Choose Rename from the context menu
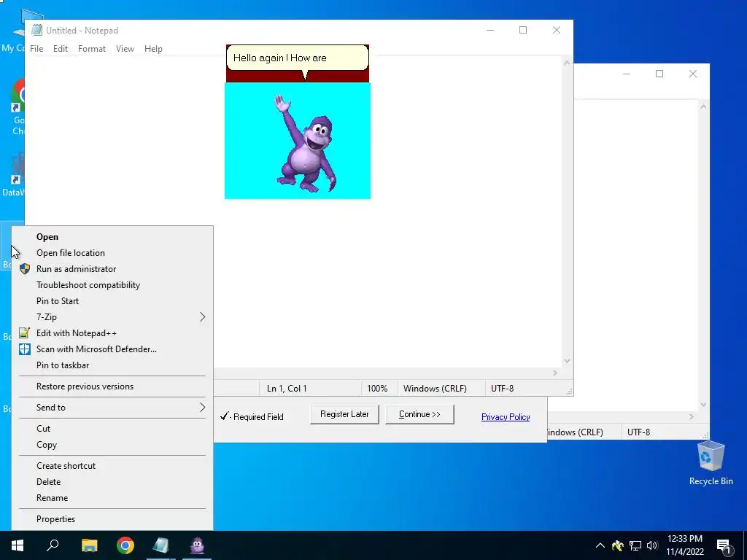Image resolution: width=747 pixels, height=560 pixels. coord(112,498)
